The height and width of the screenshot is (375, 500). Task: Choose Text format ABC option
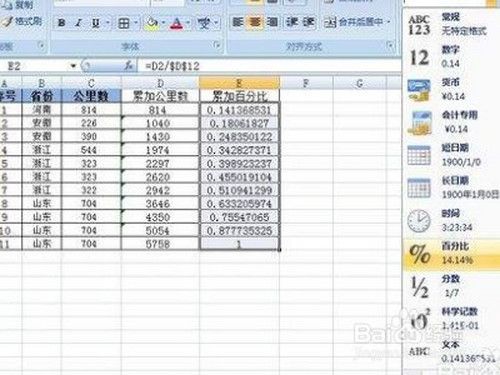pos(452,351)
